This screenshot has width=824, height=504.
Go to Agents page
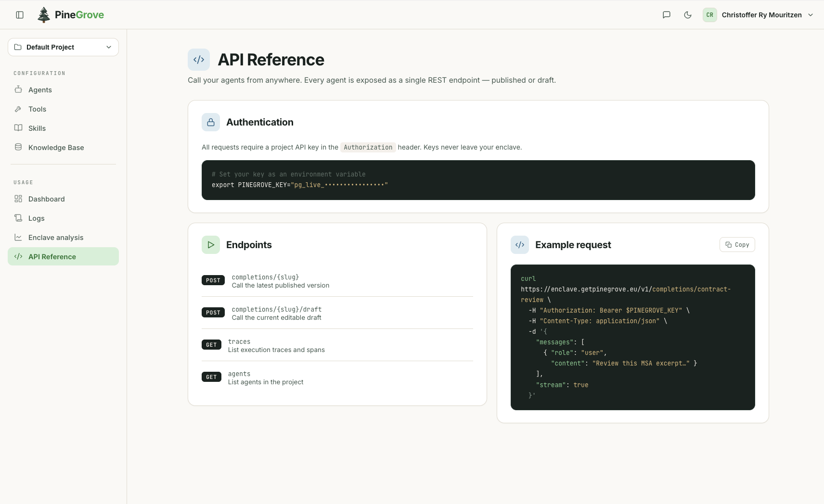click(63, 90)
